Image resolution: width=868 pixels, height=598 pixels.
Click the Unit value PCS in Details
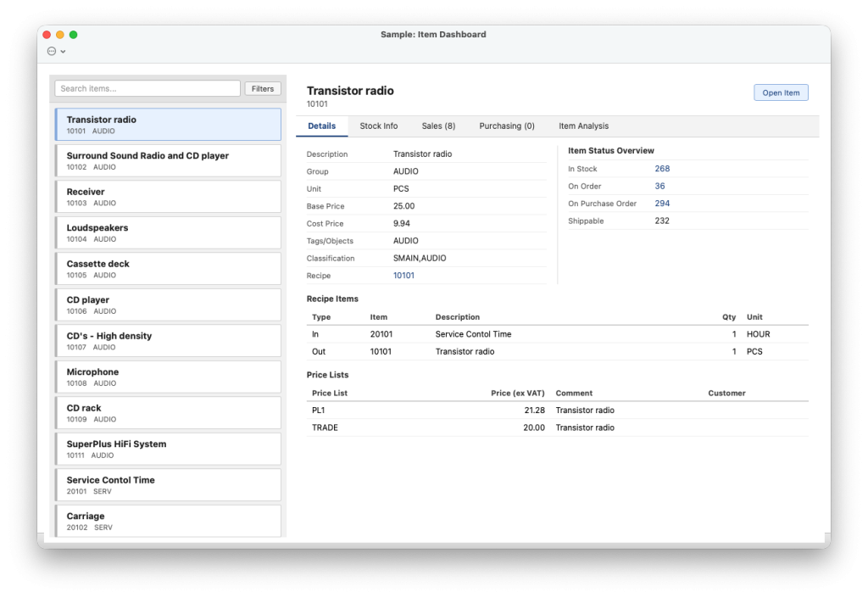(x=401, y=189)
